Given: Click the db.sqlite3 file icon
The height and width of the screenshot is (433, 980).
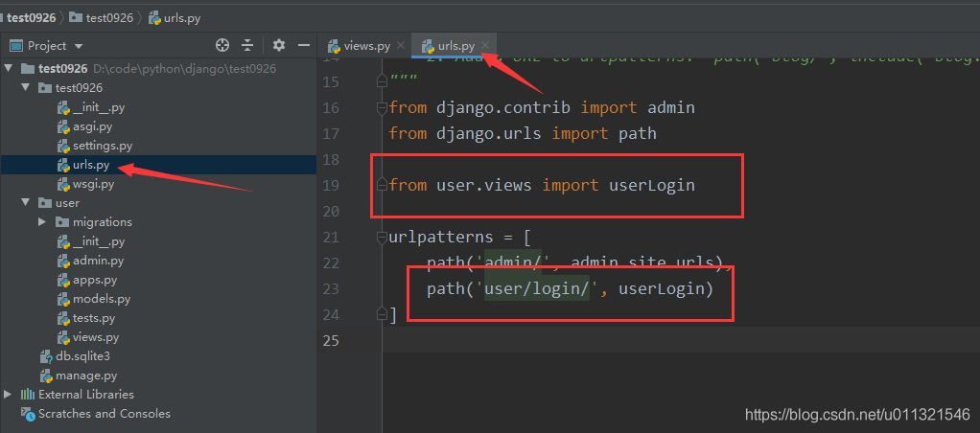Looking at the screenshot, I should click(45, 356).
